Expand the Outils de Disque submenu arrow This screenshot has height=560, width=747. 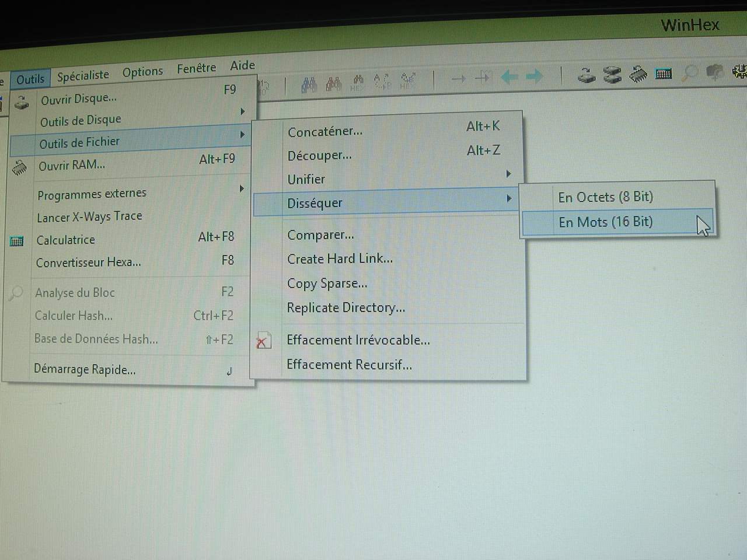tap(243, 111)
